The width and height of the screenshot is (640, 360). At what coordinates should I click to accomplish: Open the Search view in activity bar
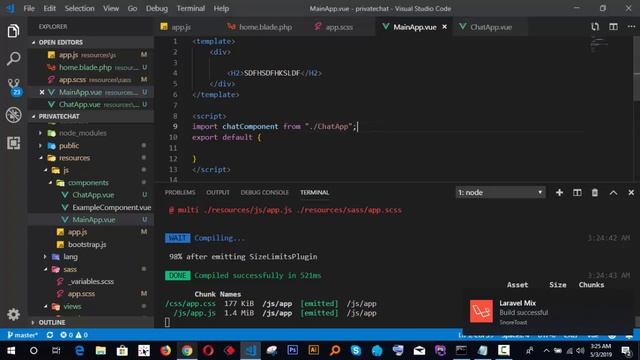13,59
